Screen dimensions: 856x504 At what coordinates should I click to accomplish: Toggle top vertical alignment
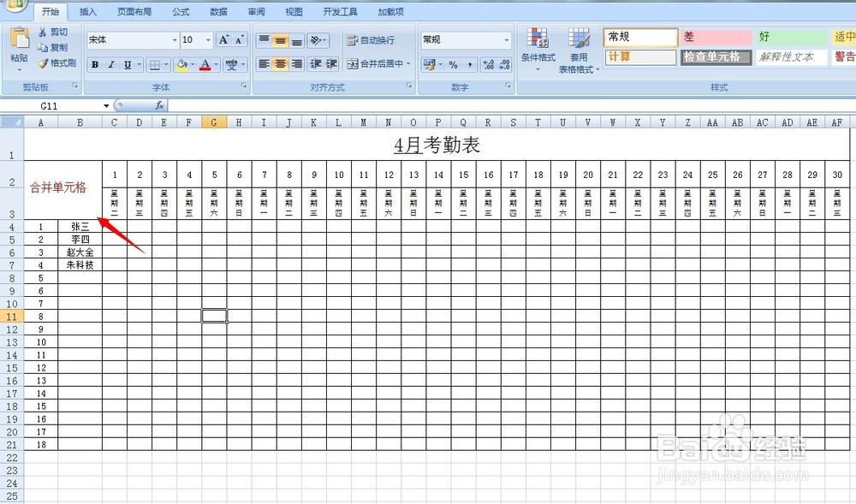(x=264, y=40)
